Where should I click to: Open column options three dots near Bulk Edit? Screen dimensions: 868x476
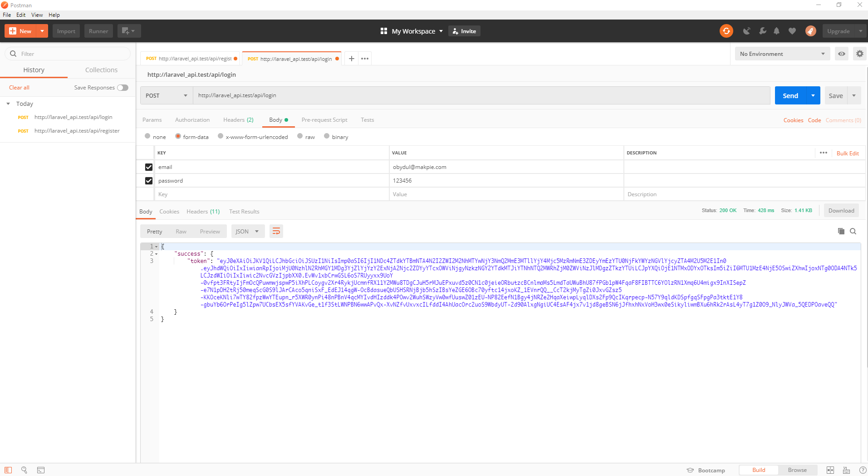pos(824,153)
